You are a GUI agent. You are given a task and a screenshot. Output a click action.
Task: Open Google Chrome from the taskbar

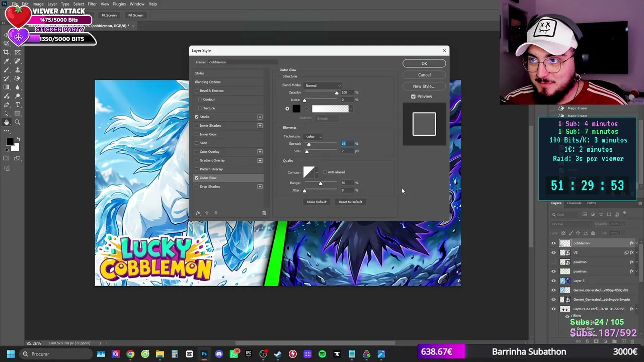click(x=130, y=354)
